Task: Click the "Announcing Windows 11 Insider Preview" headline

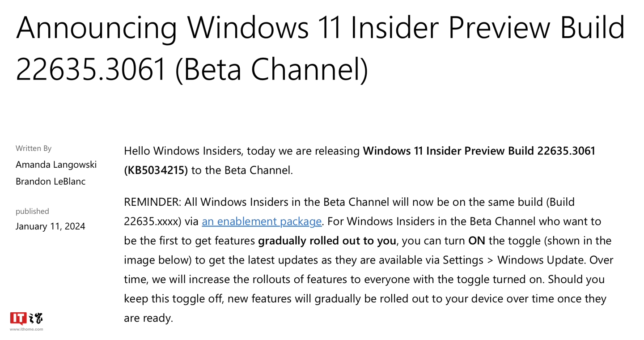Action: click(320, 28)
